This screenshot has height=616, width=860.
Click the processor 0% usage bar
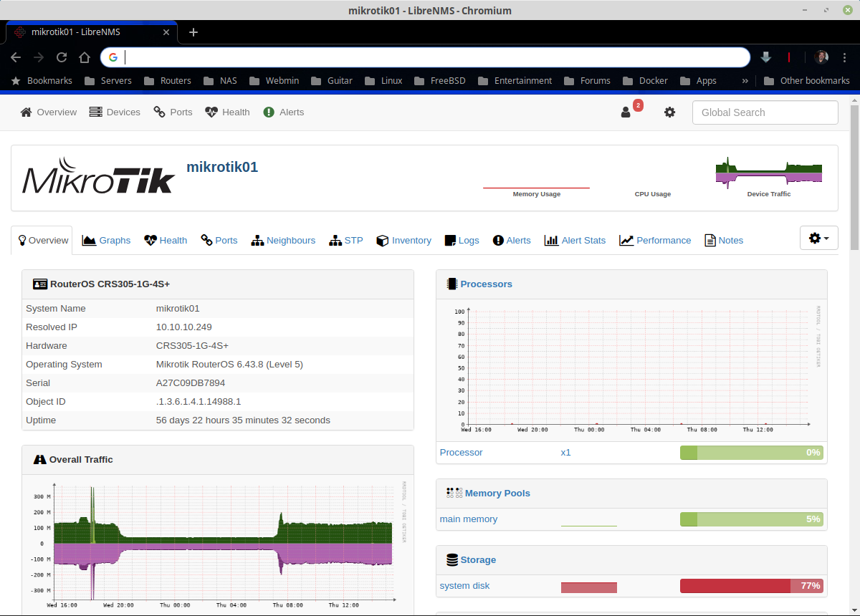point(751,453)
